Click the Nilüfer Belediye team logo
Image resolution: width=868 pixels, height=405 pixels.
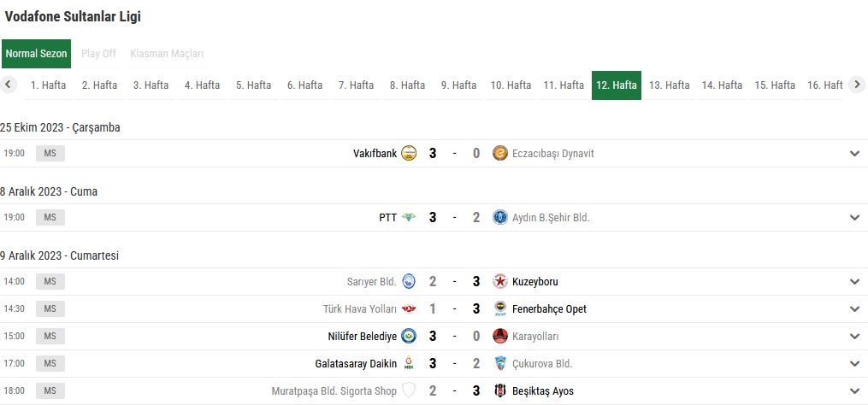pos(409,337)
